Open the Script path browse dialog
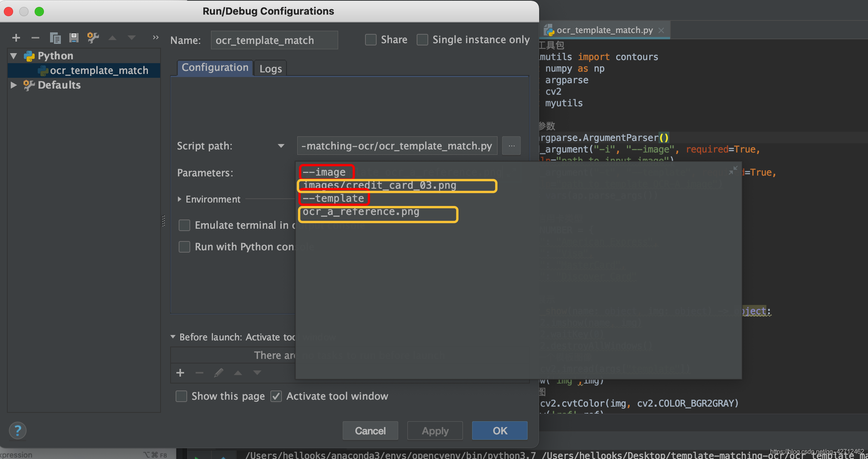The image size is (868, 459). pos(511,146)
